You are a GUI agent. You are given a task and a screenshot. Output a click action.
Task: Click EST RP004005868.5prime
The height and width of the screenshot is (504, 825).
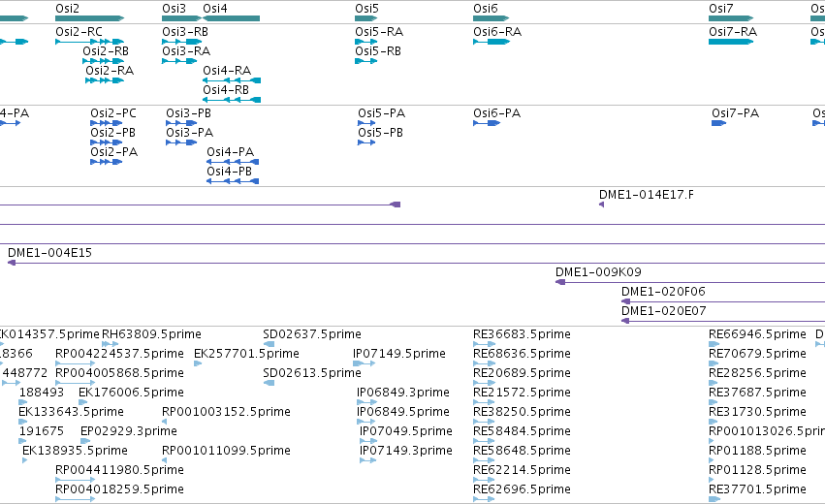point(119,373)
